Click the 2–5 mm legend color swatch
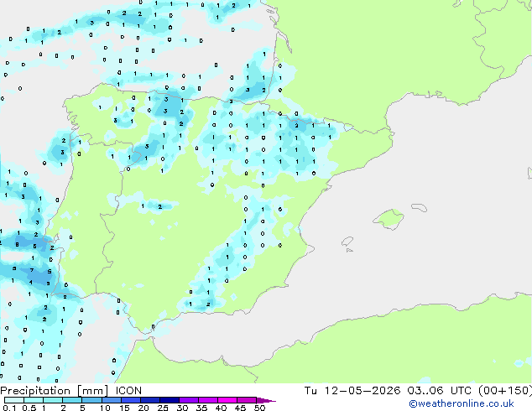This screenshot has height=411, width=532. pos(72,400)
